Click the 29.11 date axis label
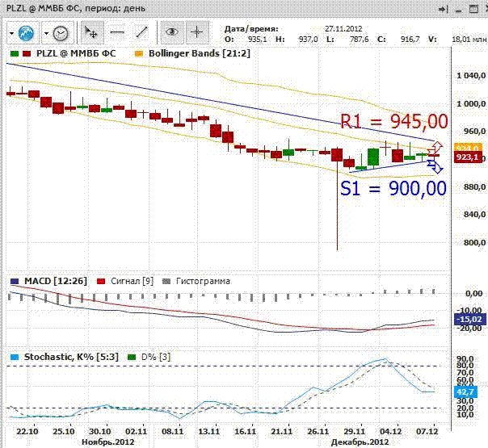488x448 pixels. pos(354,432)
